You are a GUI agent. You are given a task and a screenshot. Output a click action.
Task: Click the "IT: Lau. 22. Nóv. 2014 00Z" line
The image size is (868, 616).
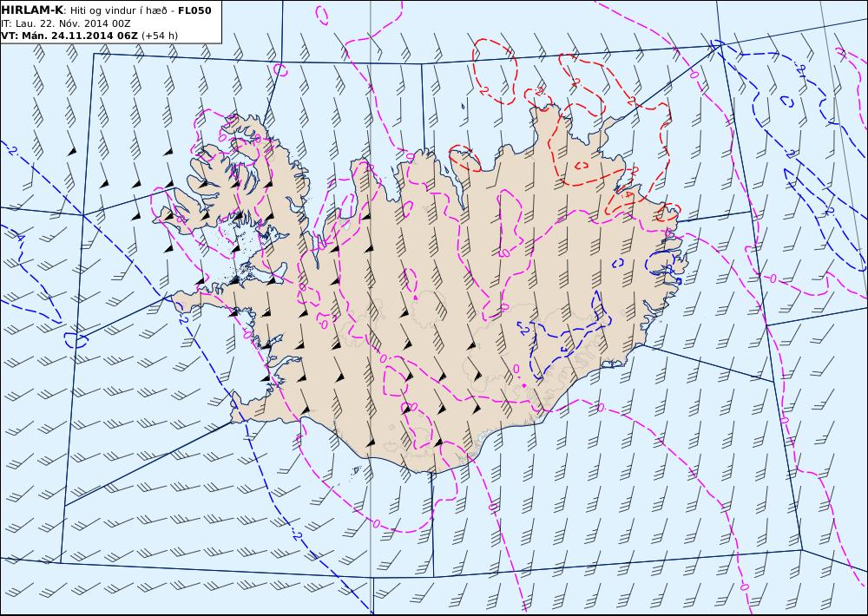coord(66,23)
